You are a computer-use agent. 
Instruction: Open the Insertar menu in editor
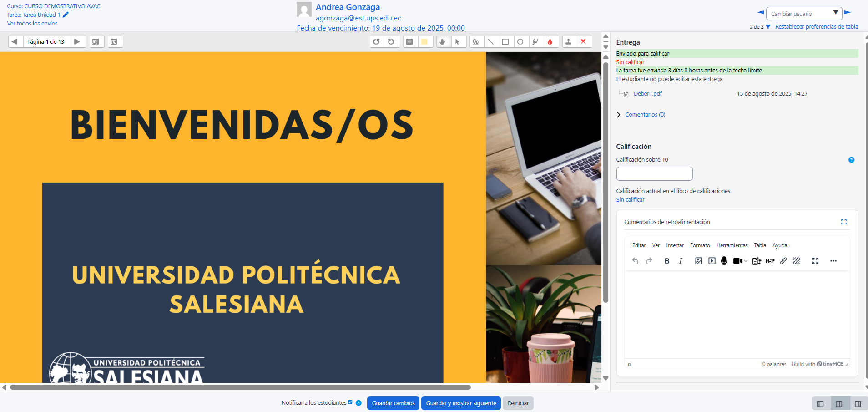pyautogui.click(x=675, y=245)
